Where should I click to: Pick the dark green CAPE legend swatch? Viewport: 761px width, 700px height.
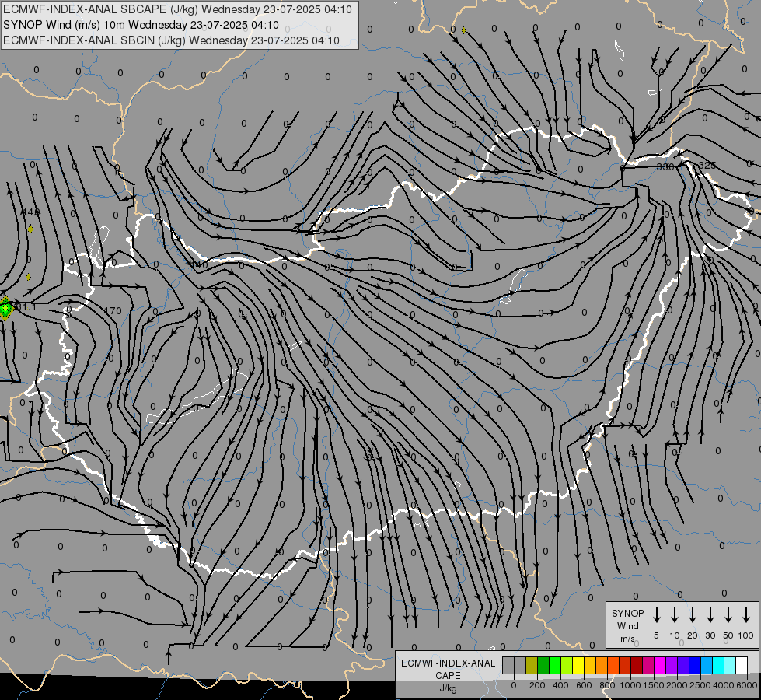coord(543,665)
